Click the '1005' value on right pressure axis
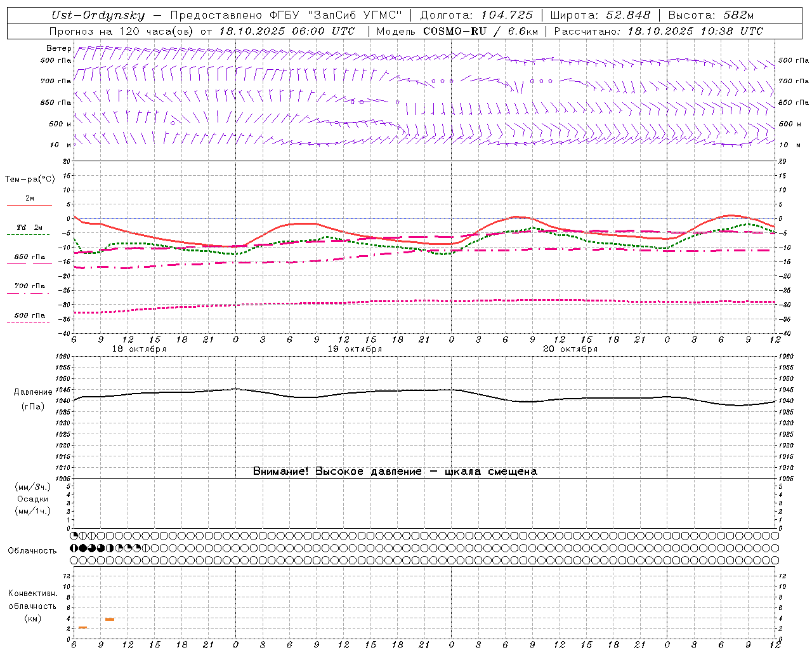Image resolution: width=812 pixels, height=650 pixels. [786, 479]
